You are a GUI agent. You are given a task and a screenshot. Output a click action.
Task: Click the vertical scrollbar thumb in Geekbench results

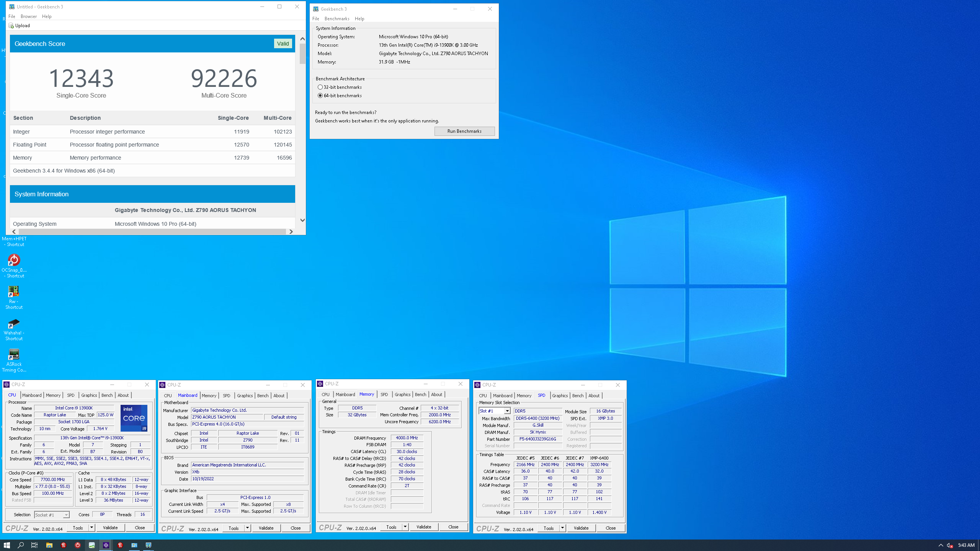click(302, 54)
